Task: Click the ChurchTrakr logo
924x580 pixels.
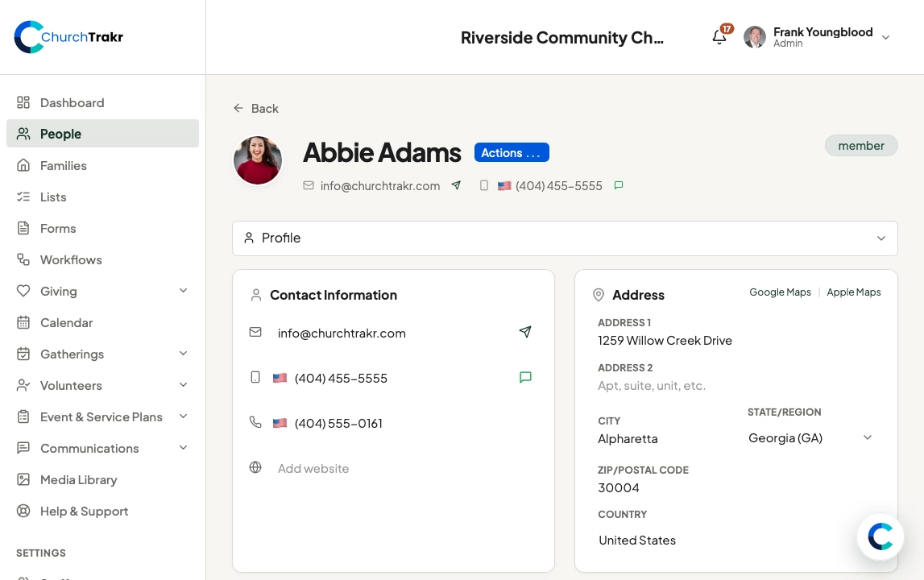Action: pyautogui.click(x=69, y=37)
